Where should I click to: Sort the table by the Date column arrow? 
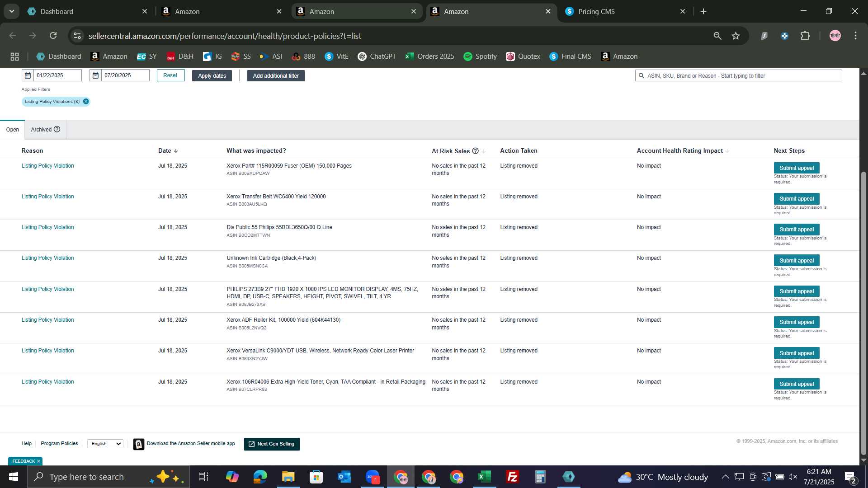point(176,151)
